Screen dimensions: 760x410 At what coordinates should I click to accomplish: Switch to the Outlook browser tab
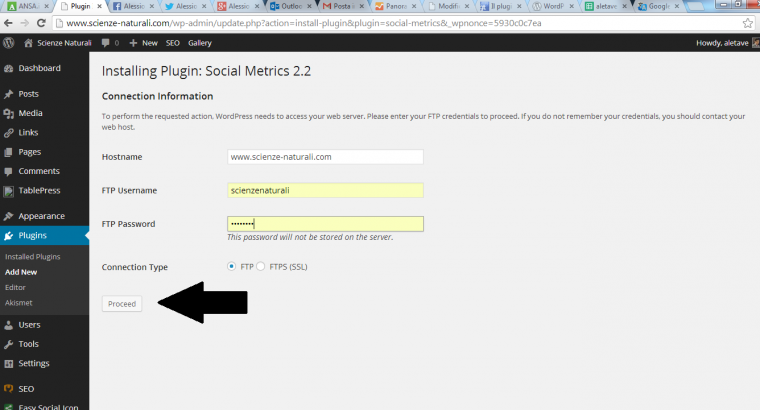click(291, 6)
